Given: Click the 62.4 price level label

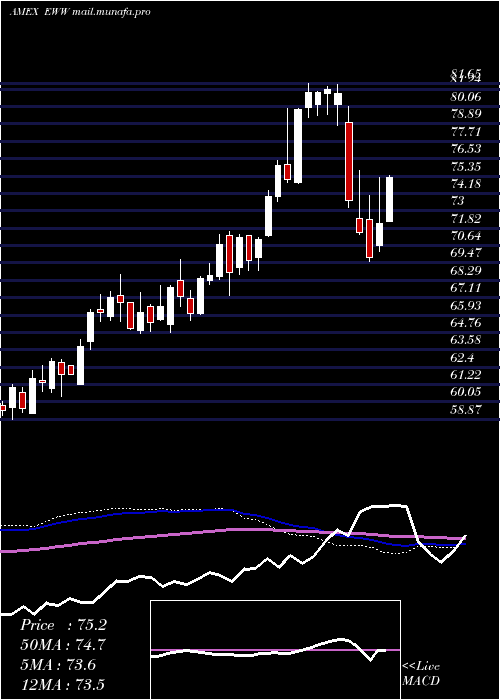Looking at the screenshot, I should (462, 358).
